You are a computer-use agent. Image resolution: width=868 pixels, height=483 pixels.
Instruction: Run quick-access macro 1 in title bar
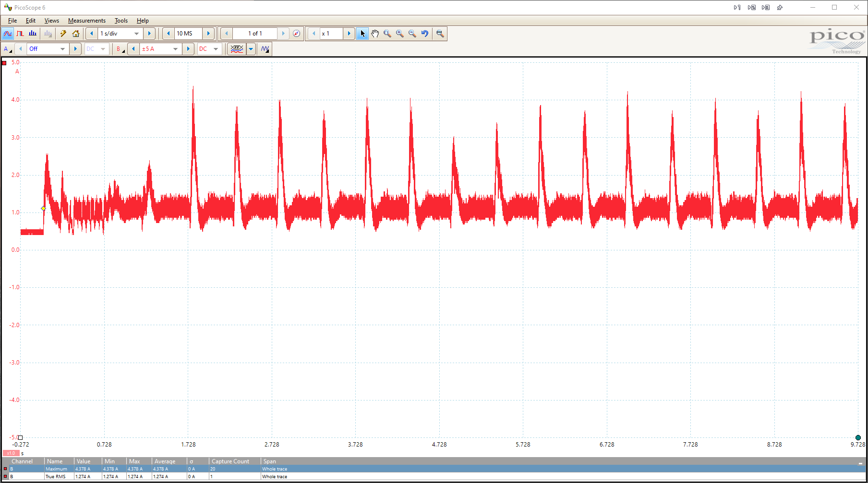(737, 8)
